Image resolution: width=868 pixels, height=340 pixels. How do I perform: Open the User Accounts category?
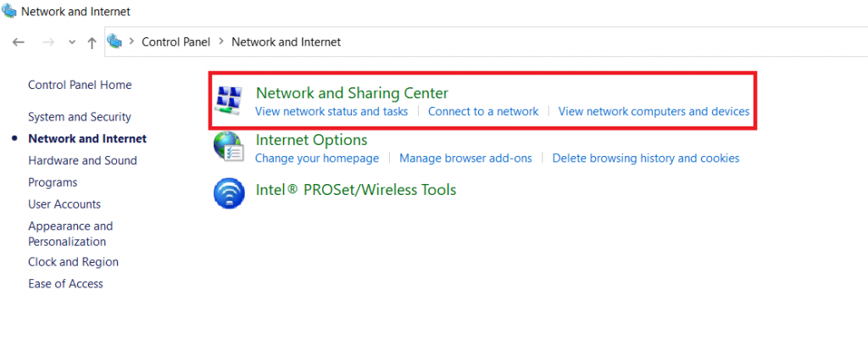(64, 204)
